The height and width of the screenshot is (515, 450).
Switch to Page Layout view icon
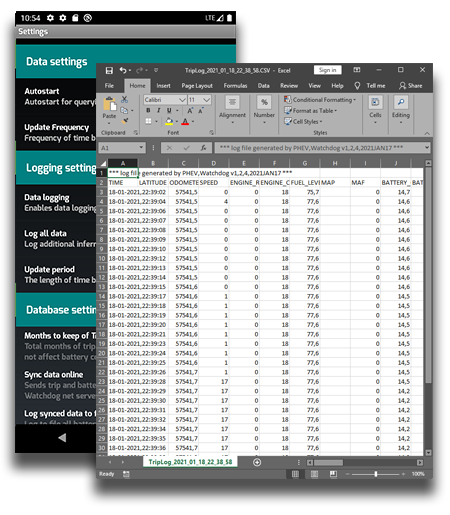tap(314, 474)
